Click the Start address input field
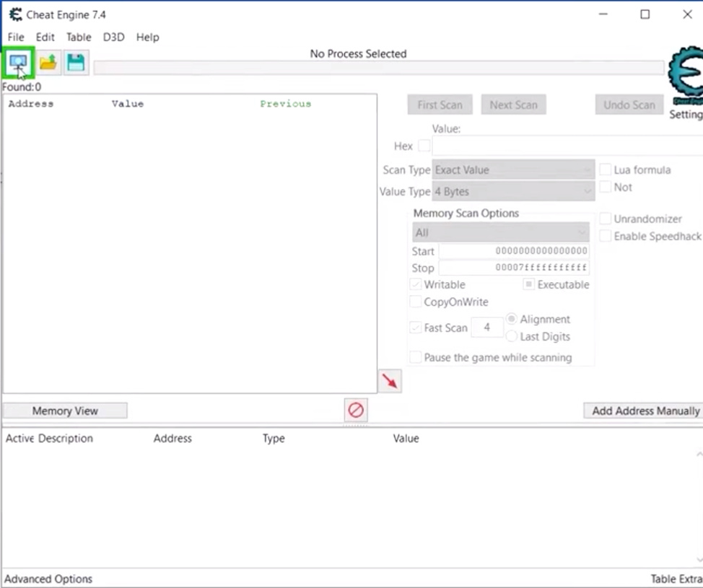The width and height of the screenshot is (703, 588). pos(514,251)
